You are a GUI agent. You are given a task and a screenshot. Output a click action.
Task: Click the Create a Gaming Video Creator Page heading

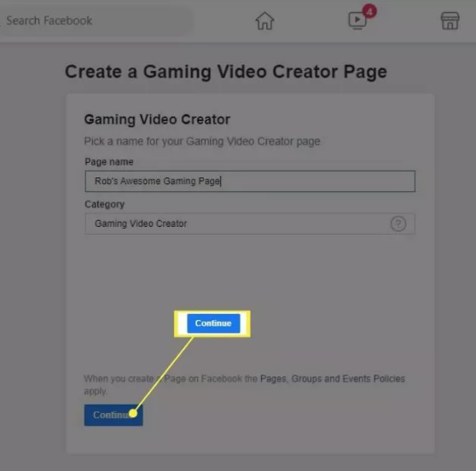(226, 72)
